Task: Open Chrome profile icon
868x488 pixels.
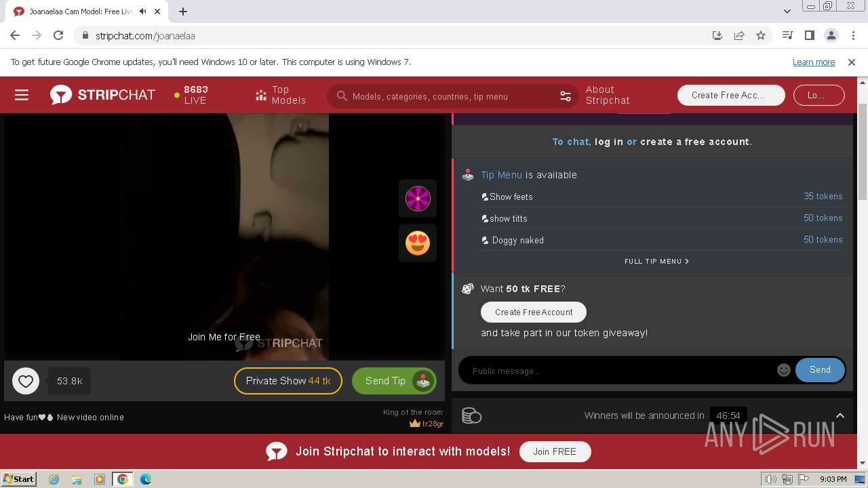Action: [831, 35]
